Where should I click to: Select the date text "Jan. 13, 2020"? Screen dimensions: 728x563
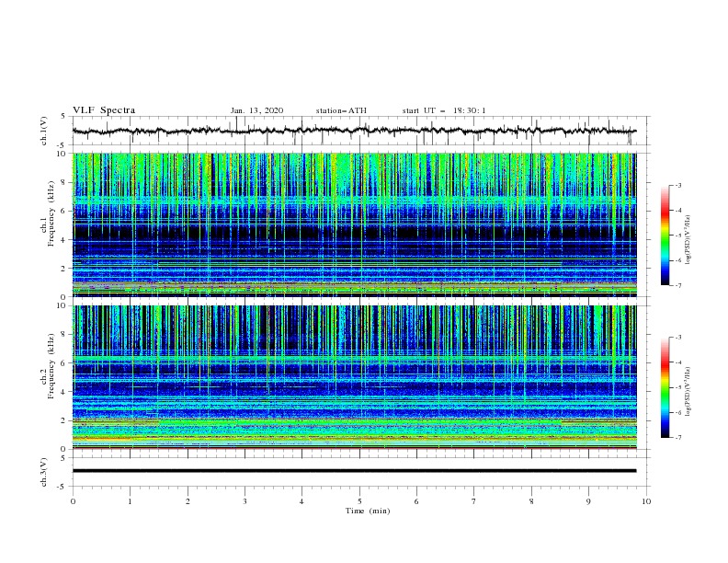[256, 110]
